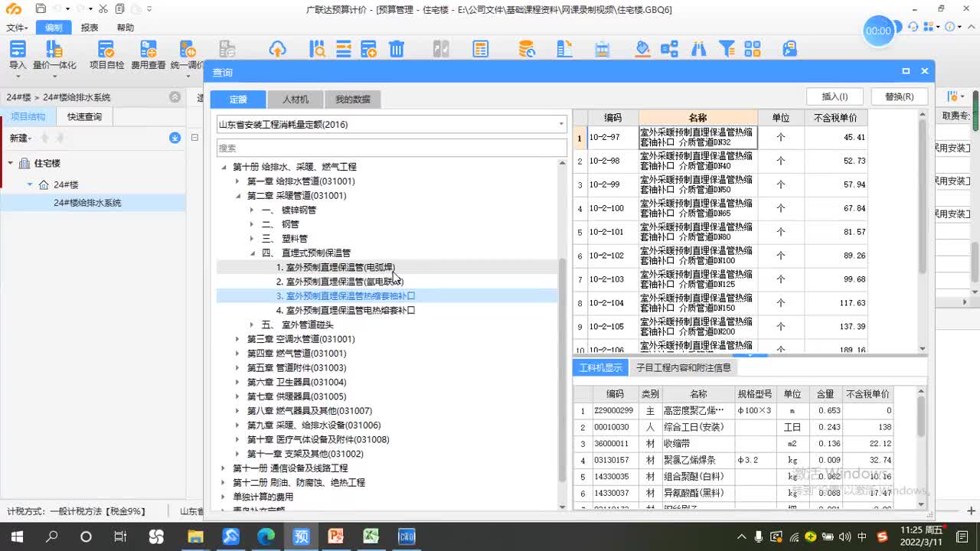Expand 第十一册 通信设备及线路工程
The height and width of the screenshot is (551, 980).
[224, 468]
